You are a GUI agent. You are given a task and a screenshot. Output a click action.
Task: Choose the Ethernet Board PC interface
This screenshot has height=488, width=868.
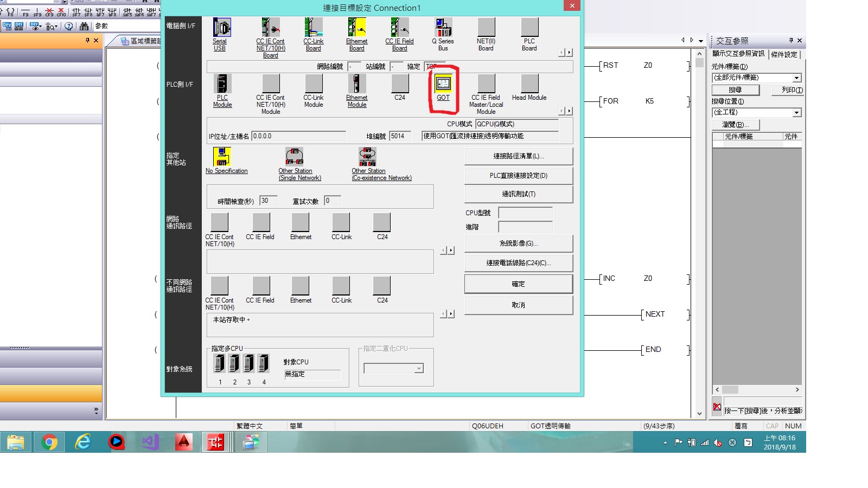coord(356,28)
